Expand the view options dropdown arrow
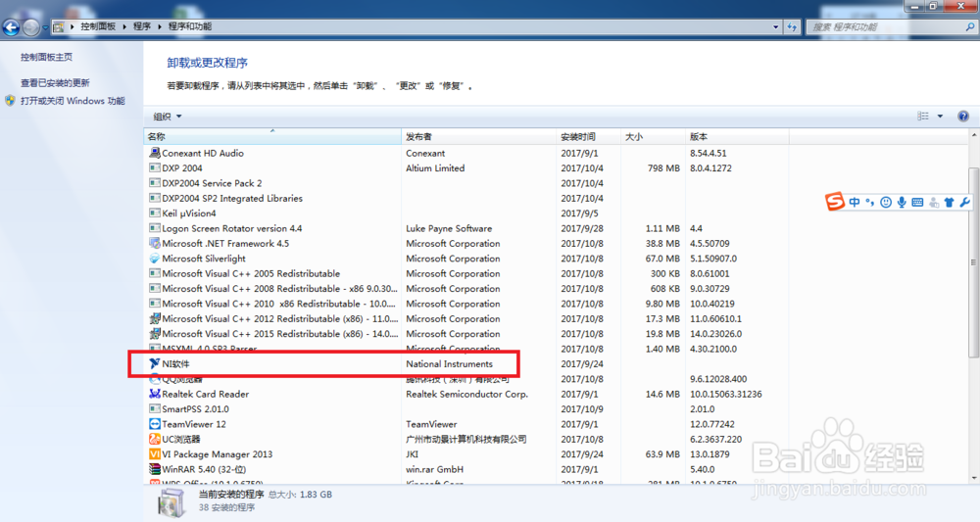This screenshot has height=522, width=980. pos(940,117)
